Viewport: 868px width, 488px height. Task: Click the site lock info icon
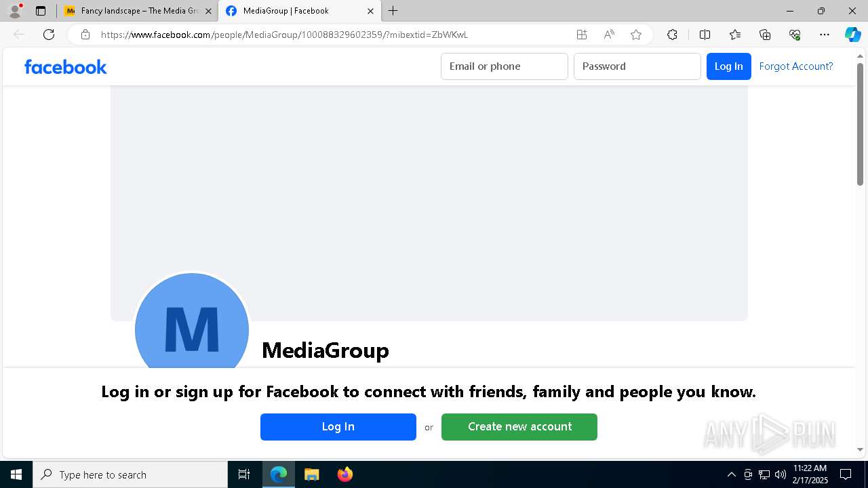85,35
